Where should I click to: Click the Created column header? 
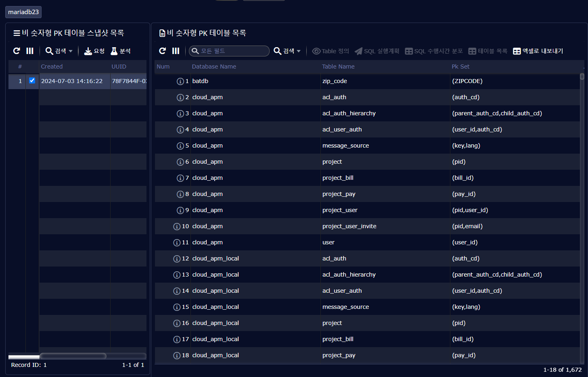(x=52, y=67)
